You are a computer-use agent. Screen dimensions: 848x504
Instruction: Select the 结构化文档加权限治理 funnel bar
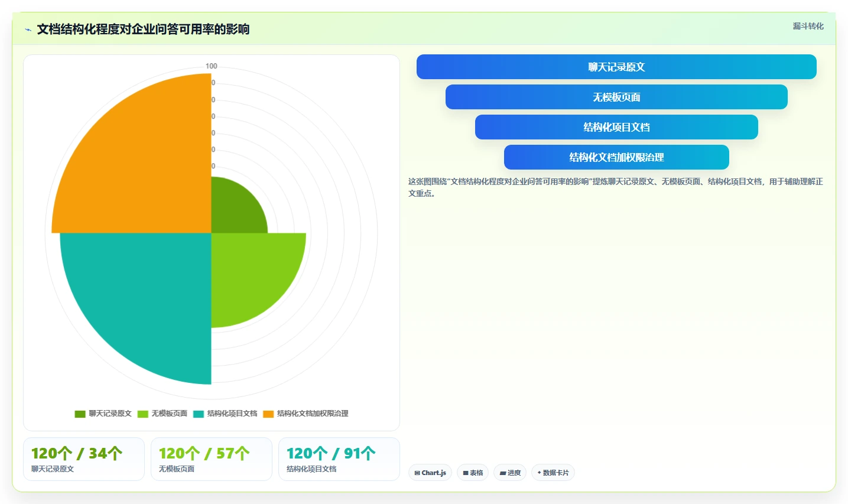point(616,157)
